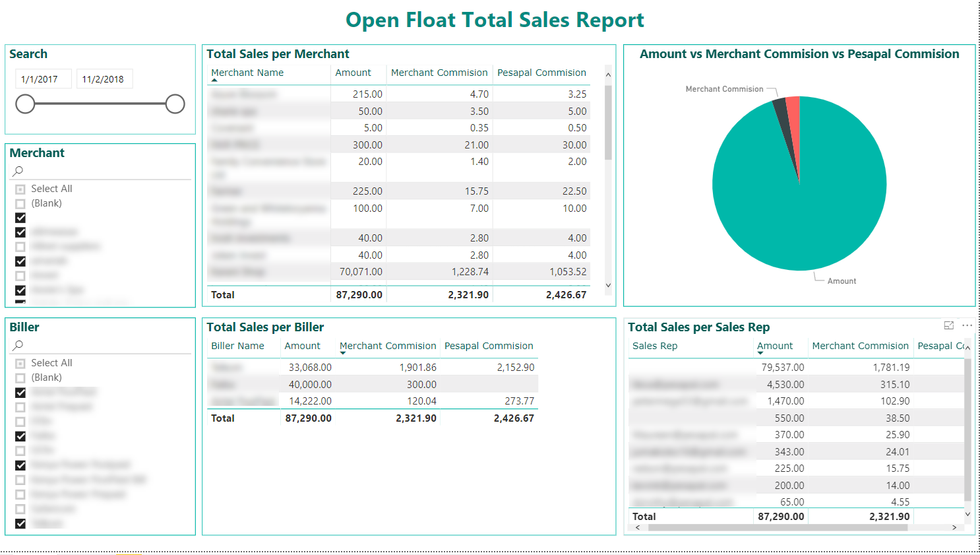Click right scroll arrow in Sales Rep table
980x555 pixels.
tap(954, 527)
